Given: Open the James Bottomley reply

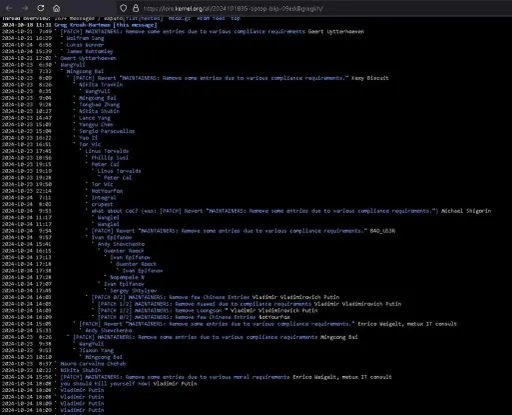Looking at the screenshot, I should click(x=90, y=51).
